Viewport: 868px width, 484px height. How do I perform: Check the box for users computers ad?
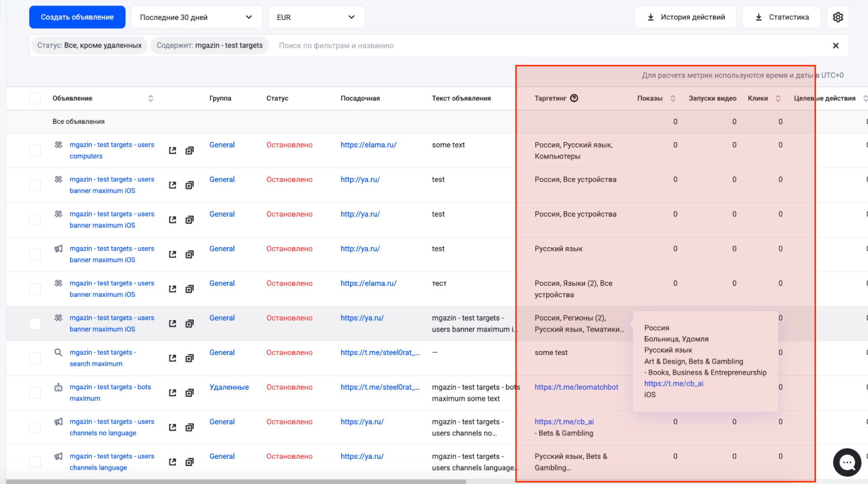point(35,150)
